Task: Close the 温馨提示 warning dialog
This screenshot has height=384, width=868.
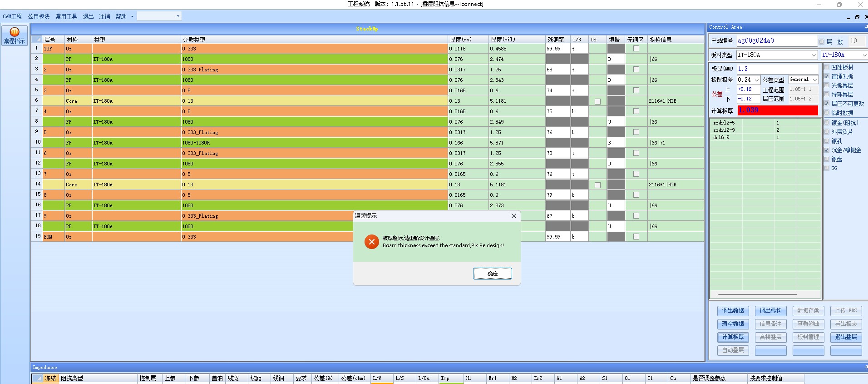Action: pos(514,216)
